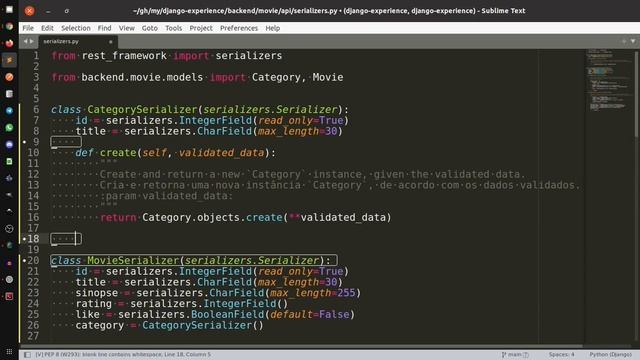Click line number 6 in the gutter
This screenshot has width=640, height=360.
(36, 110)
